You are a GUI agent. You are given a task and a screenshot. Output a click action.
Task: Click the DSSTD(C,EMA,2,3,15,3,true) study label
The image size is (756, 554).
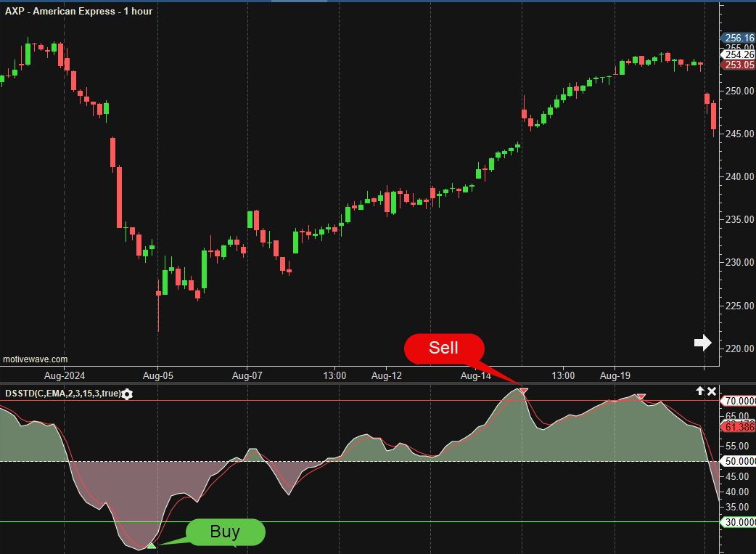point(62,394)
